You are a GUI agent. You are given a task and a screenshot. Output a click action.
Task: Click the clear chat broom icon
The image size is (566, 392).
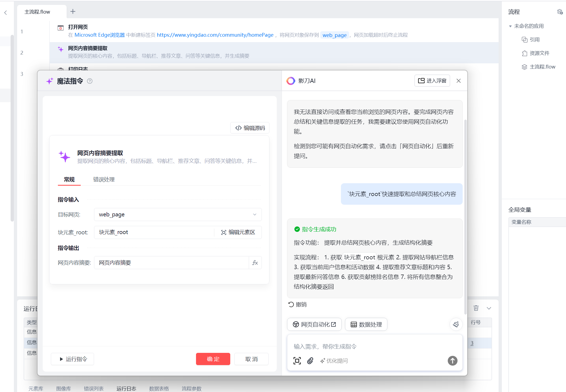pyautogui.click(x=456, y=324)
